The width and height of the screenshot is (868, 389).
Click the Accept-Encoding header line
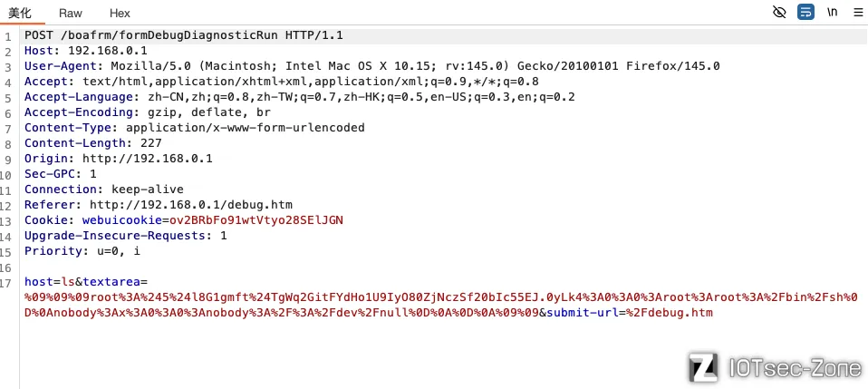click(147, 112)
